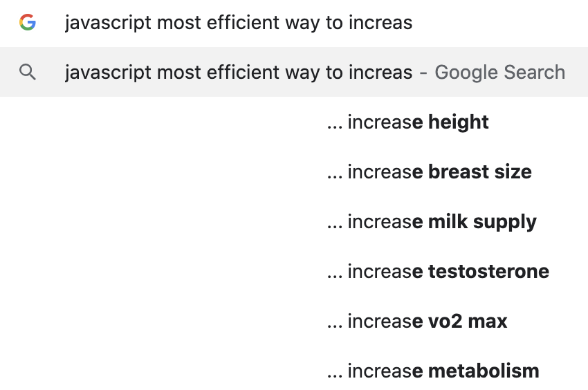
Task: Focus the search text input field
Action: point(294,23)
